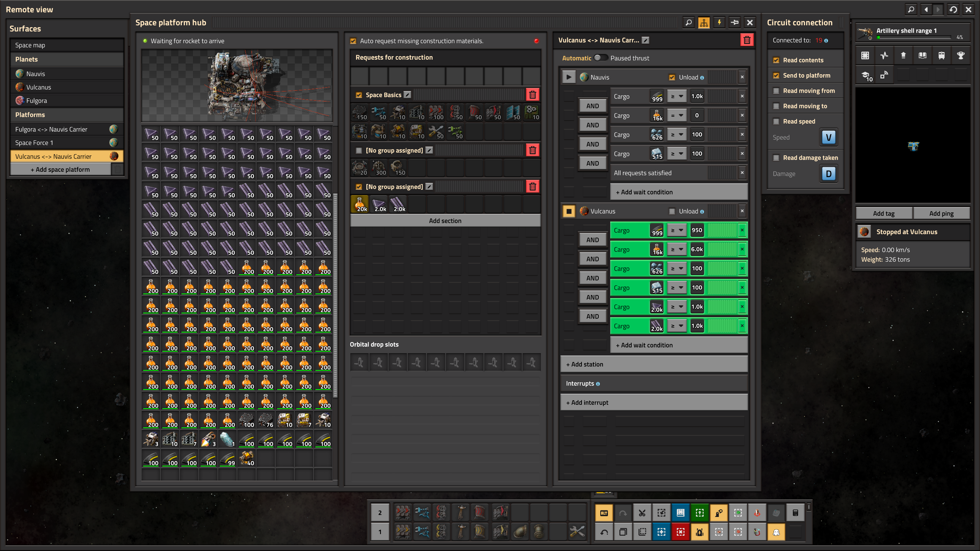Click the hub inventory vertical scrollbar
The image size is (980, 551).
pos(335,295)
